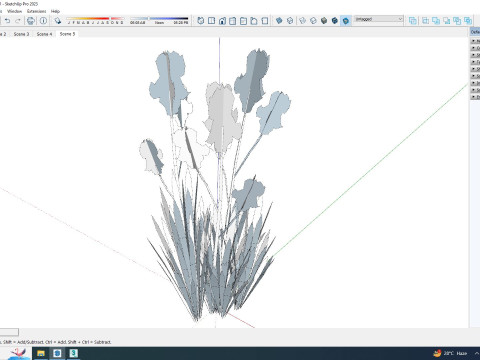Select the Union solid tool
The image size is (480, 360).
436,21
